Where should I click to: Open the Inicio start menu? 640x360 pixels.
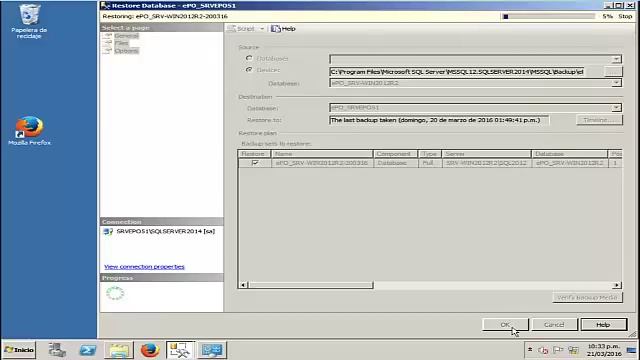tap(19, 350)
